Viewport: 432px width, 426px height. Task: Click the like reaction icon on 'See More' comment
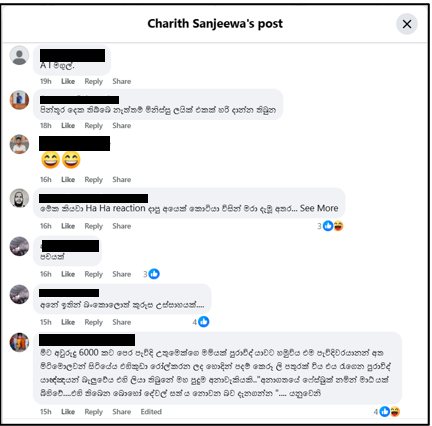tap(328, 226)
